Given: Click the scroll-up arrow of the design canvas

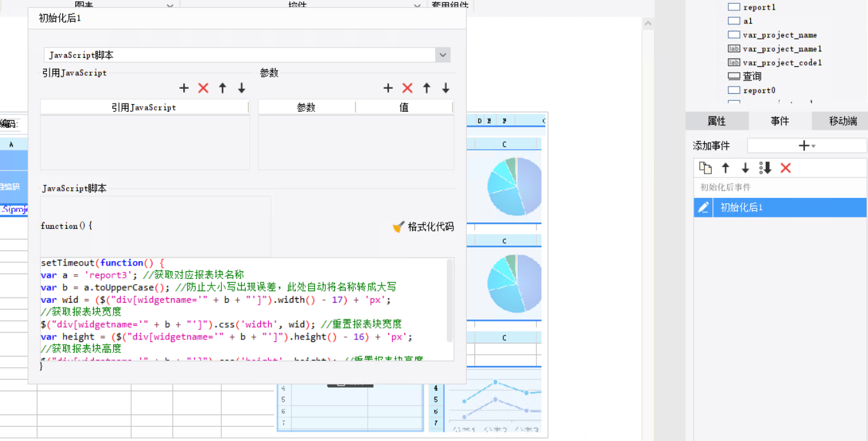Looking at the screenshot, I should click(x=648, y=24).
